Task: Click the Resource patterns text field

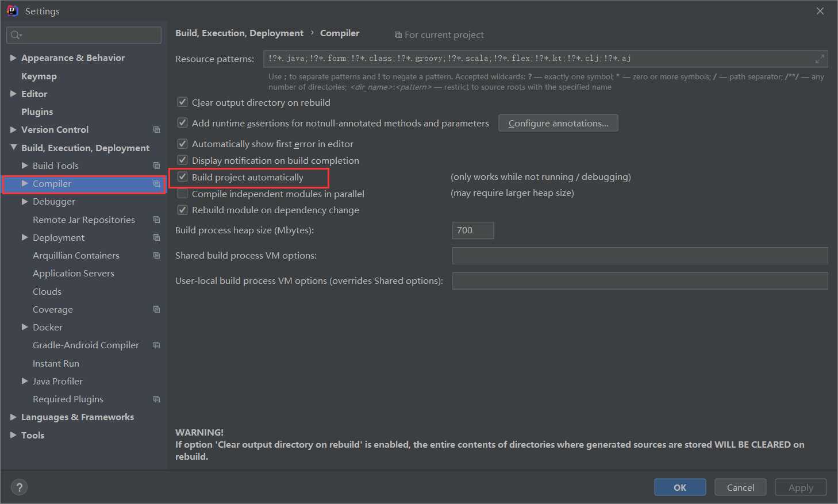Action: (x=545, y=59)
